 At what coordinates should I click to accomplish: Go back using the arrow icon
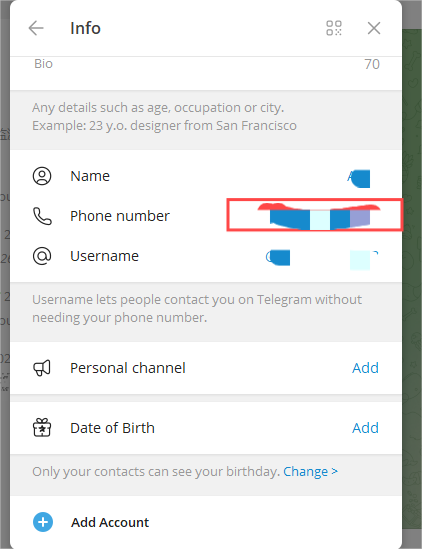[x=36, y=28]
